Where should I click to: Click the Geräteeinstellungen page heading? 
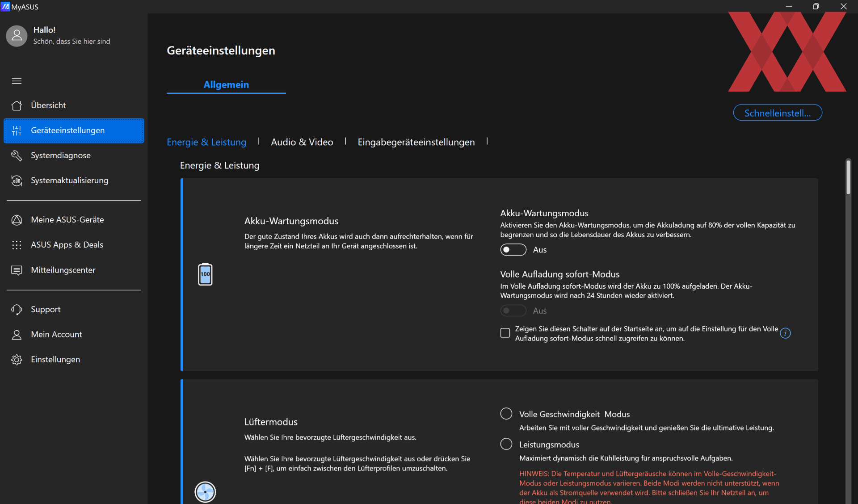pos(221,50)
